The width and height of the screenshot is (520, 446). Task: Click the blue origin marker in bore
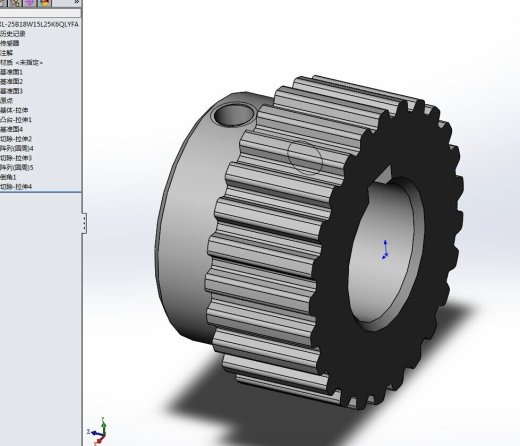pyautogui.click(x=385, y=250)
